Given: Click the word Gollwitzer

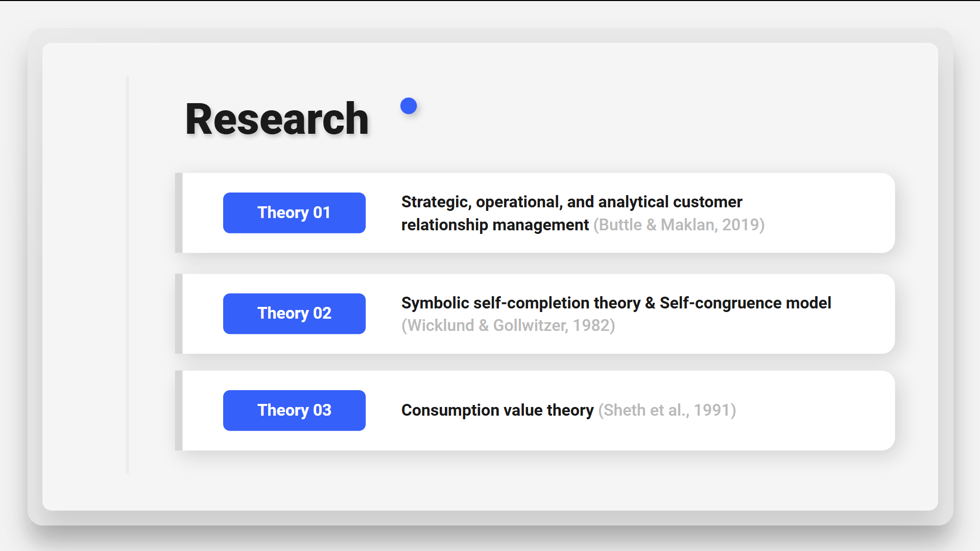Looking at the screenshot, I should click(x=530, y=325).
